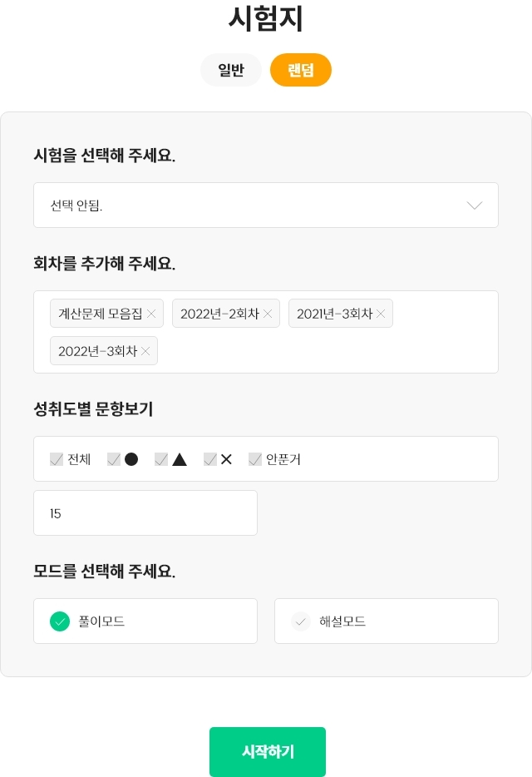Viewport: 532px width, 777px height.
Task: Click the green check icon for 풀이모드
Action: 60,621
